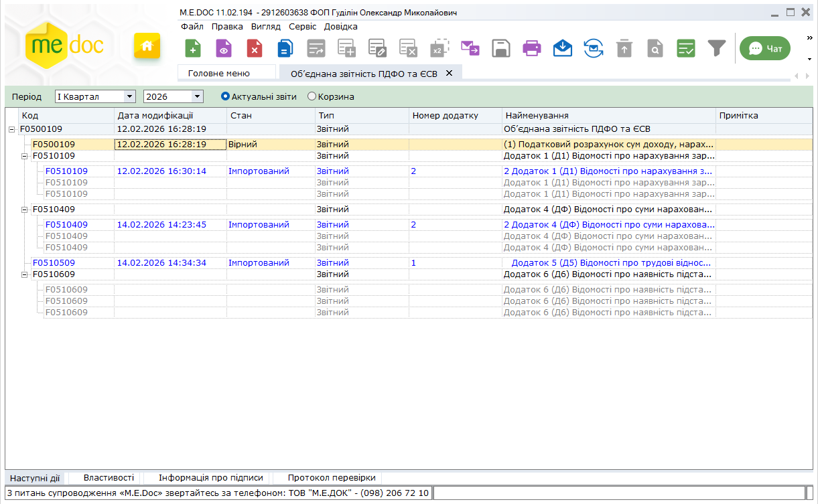The width and height of the screenshot is (818, 504).
Task: Select the Актуальні звіти radio button
Action: click(x=226, y=96)
